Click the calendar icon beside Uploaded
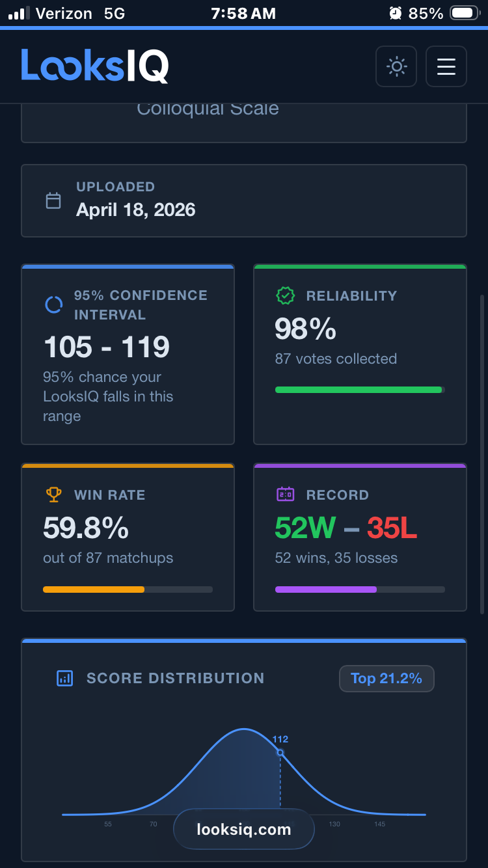488x868 pixels. [x=53, y=200]
